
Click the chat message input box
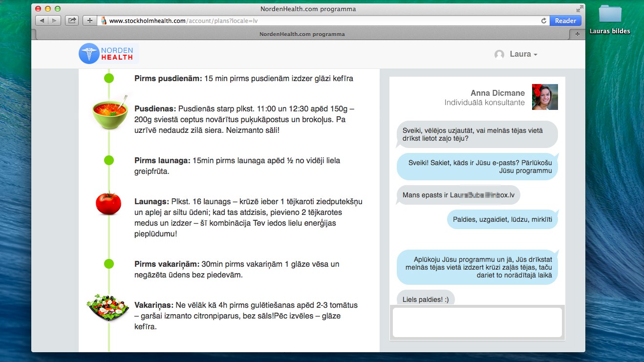[x=477, y=322]
